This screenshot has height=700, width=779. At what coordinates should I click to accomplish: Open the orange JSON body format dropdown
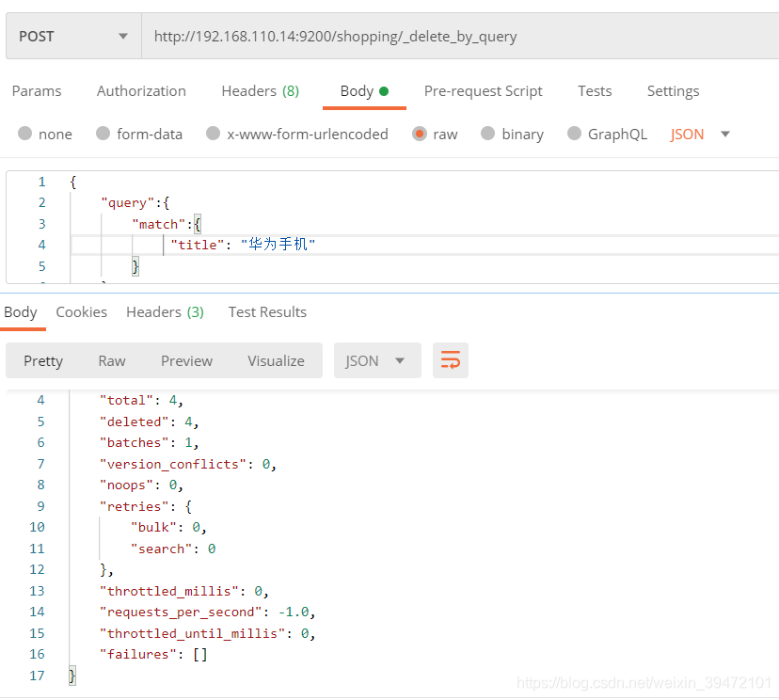[x=700, y=135]
